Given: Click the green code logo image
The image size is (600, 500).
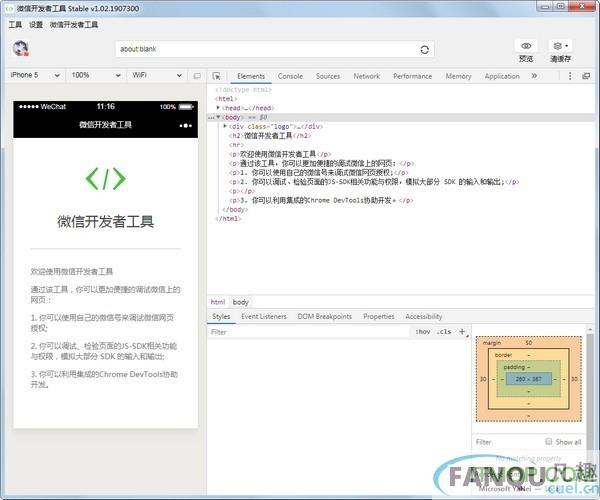Looking at the screenshot, I should (106, 179).
